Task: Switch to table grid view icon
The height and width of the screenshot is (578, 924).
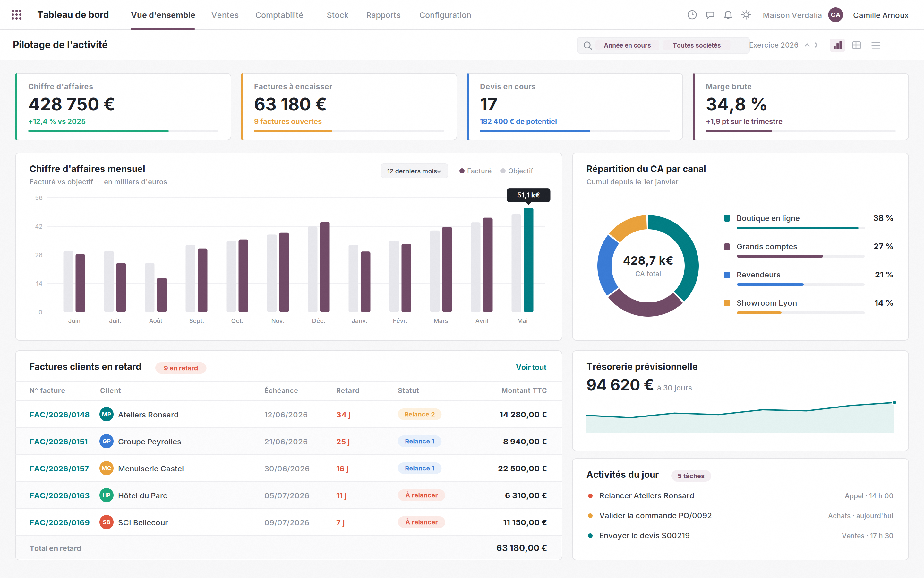Action: 856,46
